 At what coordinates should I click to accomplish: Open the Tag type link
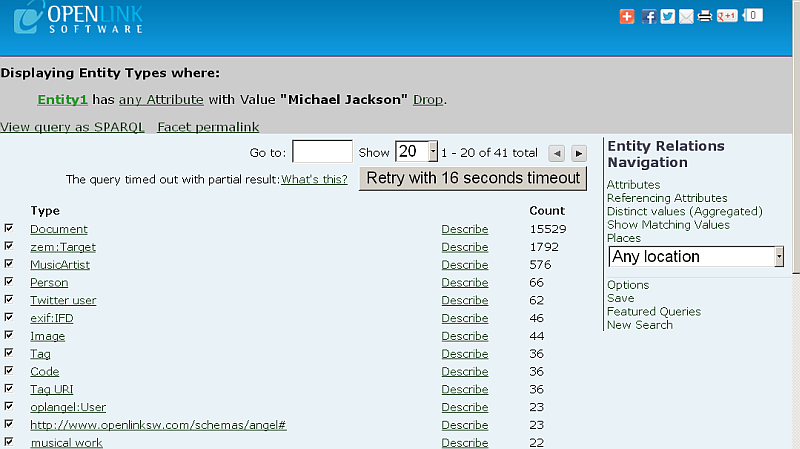[40, 354]
